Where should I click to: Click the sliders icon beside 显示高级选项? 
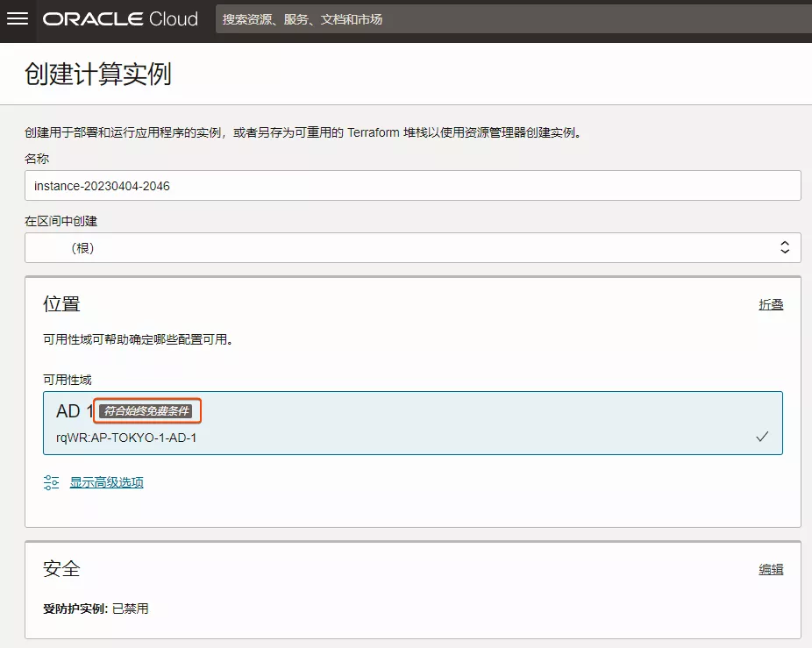click(51, 481)
